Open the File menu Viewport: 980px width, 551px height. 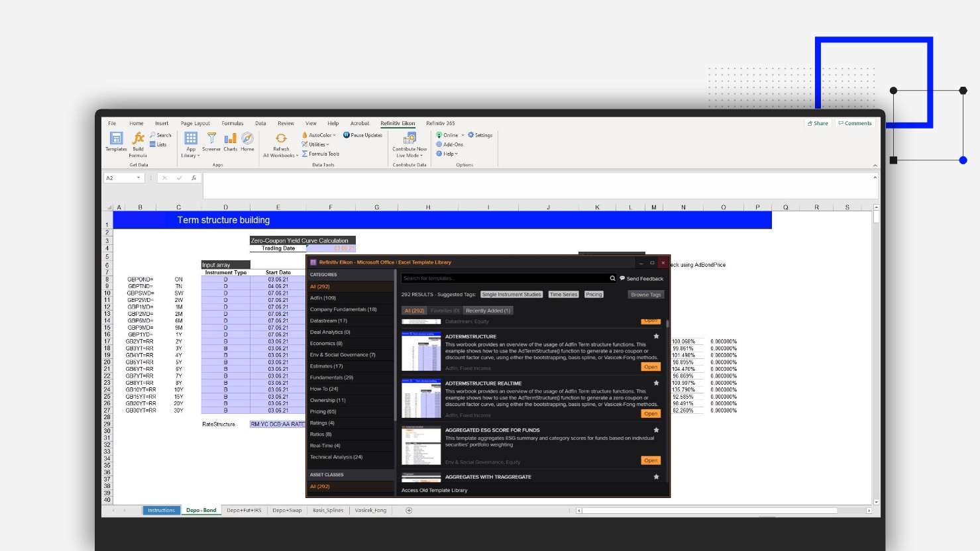pyautogui.click(x=112, y=123)
